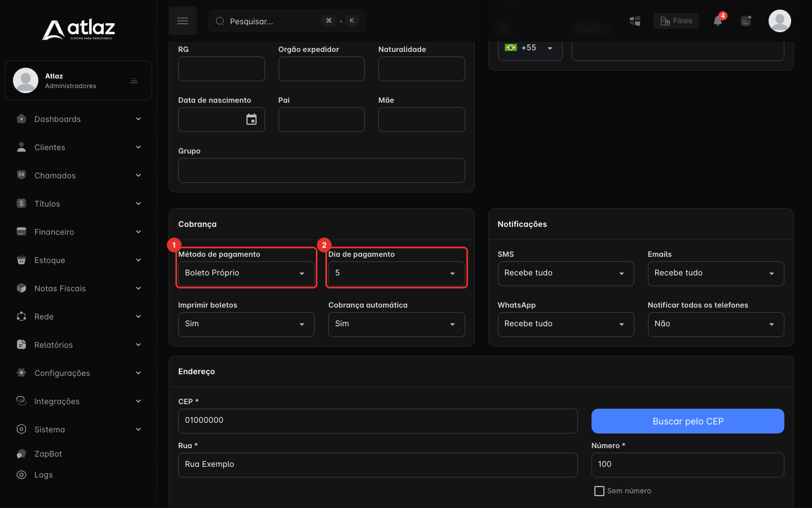The height and width of the screenshot is (508, 812).
Task: Open the +55 country code selector
Action: 530,49
